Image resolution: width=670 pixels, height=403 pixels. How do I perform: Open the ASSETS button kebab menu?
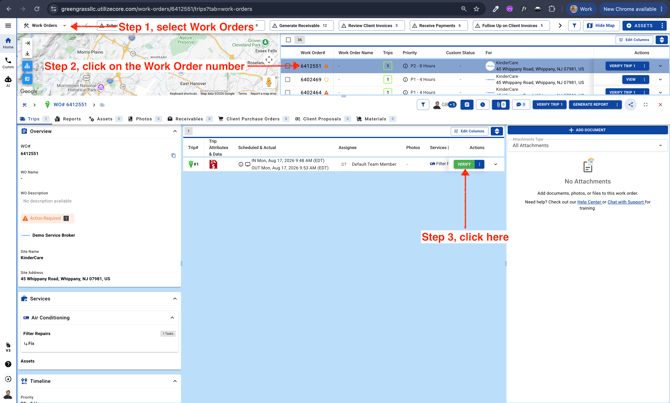coord(662,26)
